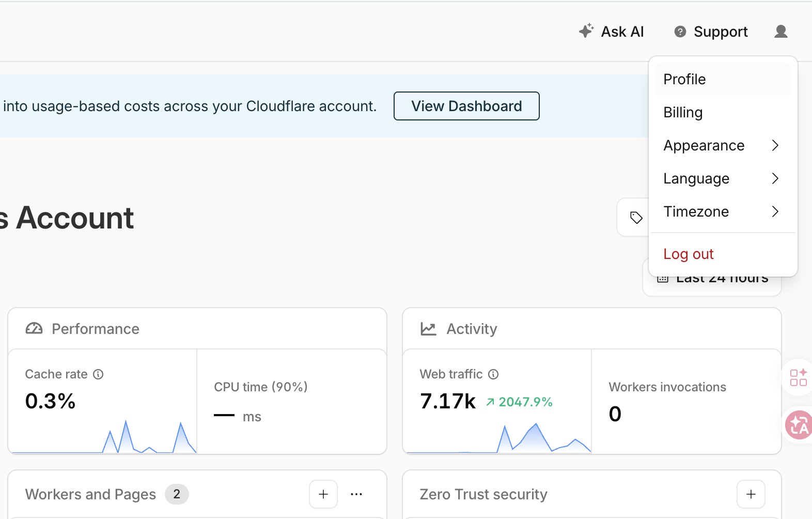The height and width of the screenshot is (519, 812).
Task: Click the View Dashboard button
Action: (466, 106)
